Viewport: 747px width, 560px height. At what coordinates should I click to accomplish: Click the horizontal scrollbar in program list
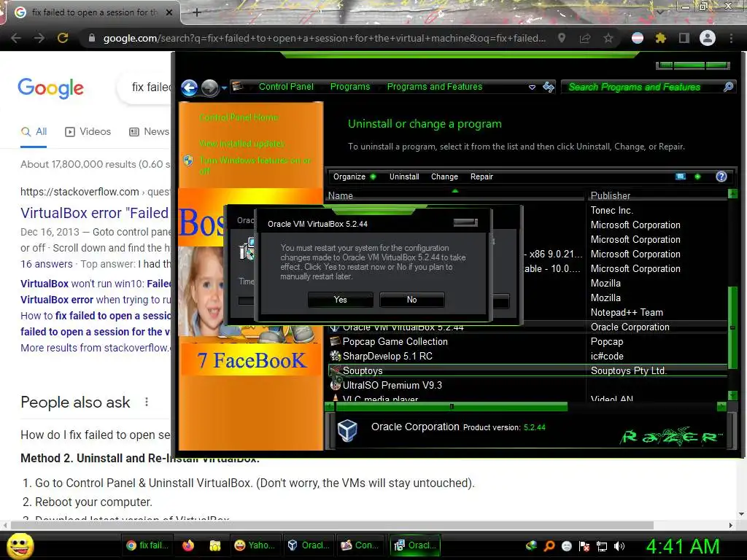pos(451,407)
